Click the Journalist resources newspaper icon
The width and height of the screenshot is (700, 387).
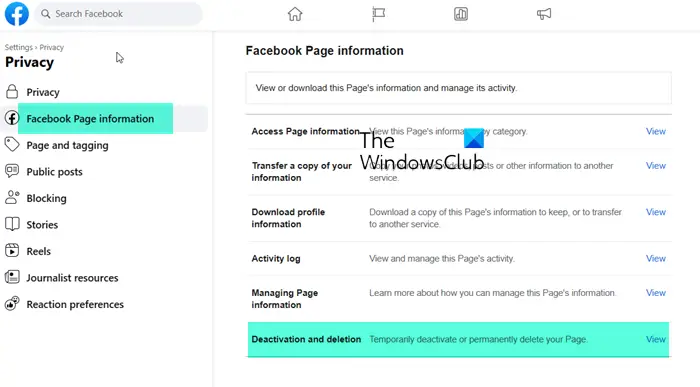(12, 277)
